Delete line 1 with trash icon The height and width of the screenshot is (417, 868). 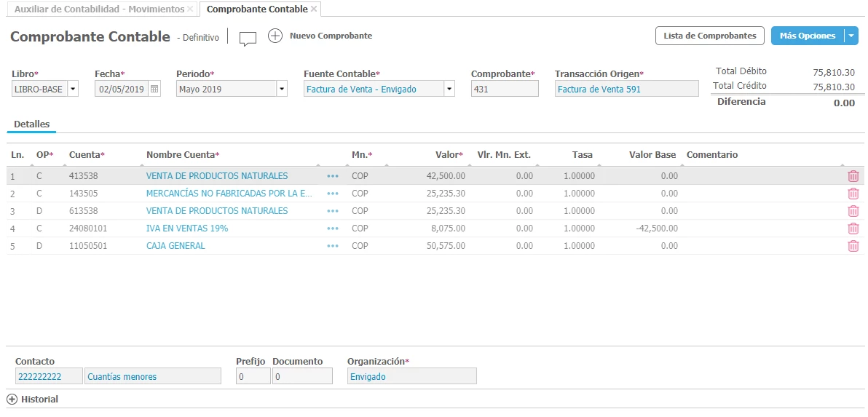point(853,176)
